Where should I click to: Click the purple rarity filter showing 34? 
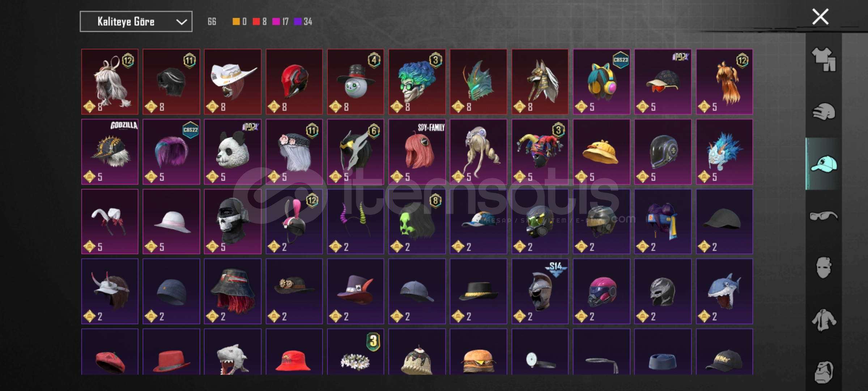(303, 22)
